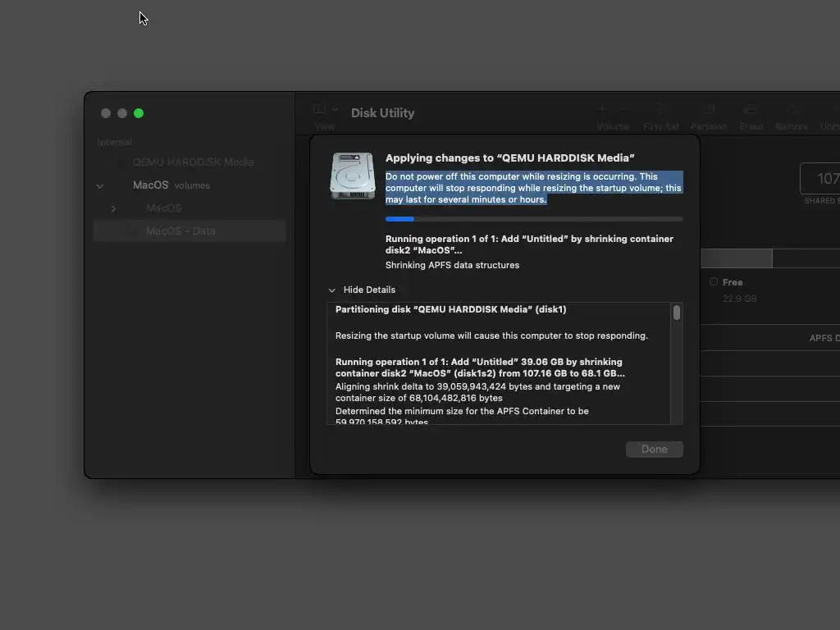This screenshot has width=840, height=630.
Task: Click the 'Disk Utility' window title
Action: 382,113
